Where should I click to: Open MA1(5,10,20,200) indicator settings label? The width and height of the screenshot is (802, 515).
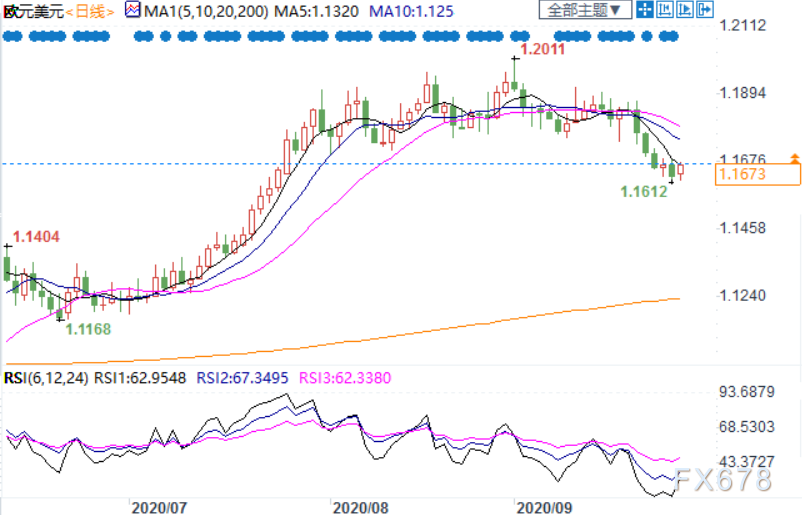pyautogui.click(x=206, y=11)
